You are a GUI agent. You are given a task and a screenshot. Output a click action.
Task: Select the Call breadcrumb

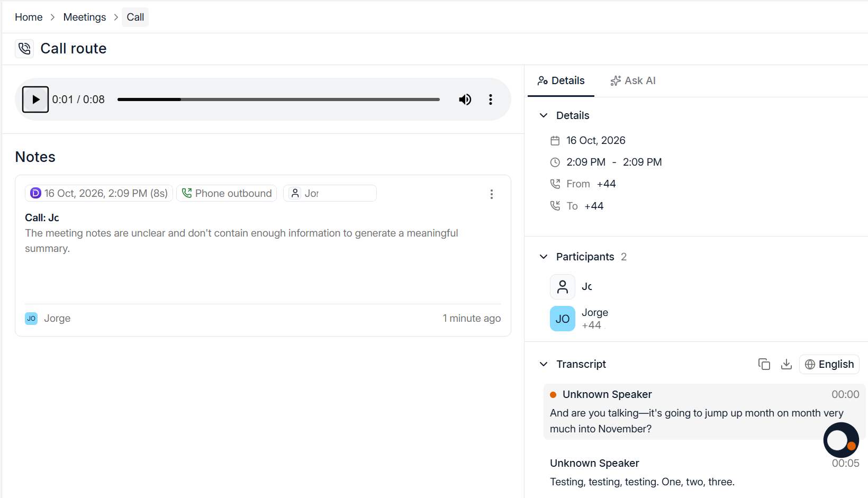point(135,17)
